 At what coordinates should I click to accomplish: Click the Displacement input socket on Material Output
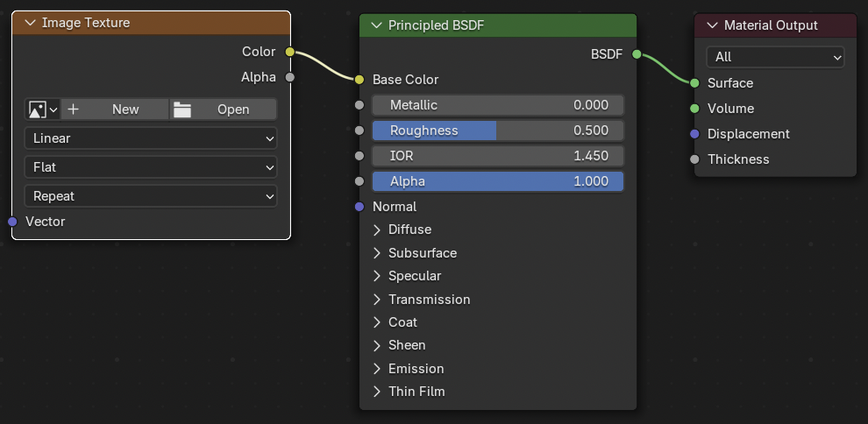pos(694,134)
